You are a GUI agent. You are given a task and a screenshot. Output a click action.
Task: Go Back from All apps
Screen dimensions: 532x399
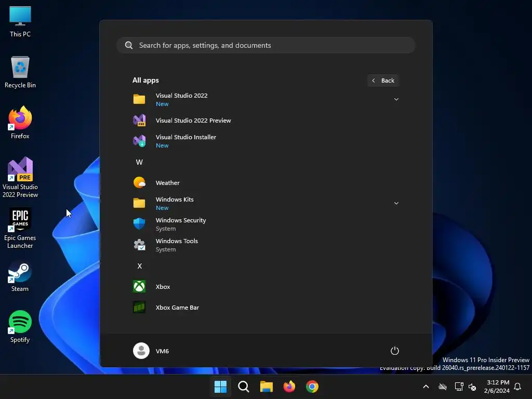(383, 81)
